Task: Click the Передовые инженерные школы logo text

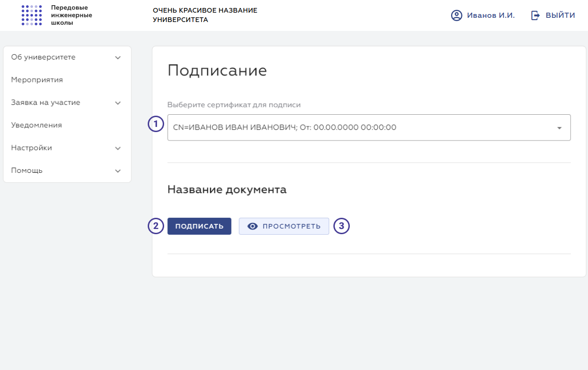Action: click(x=72, y=15)
